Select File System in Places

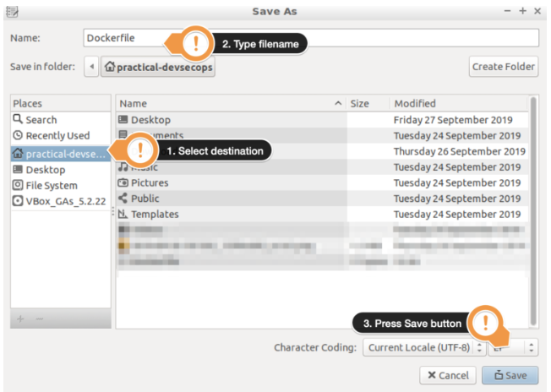point(61,186)
